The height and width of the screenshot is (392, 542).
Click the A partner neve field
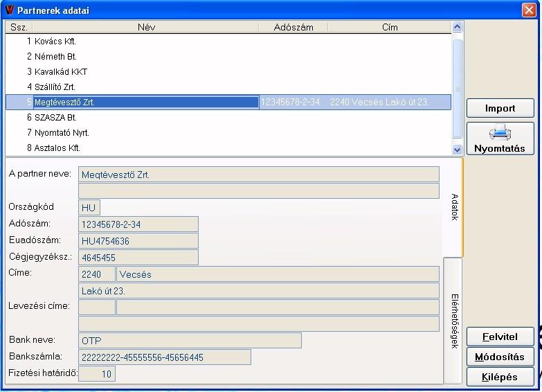[x=259, y=175]
